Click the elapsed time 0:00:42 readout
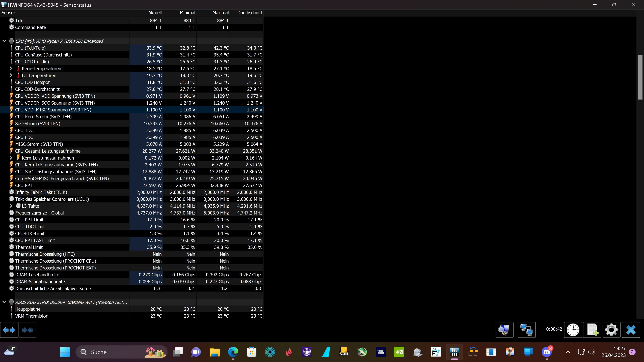This screenshot has height=362, width=644. (554, 329)
